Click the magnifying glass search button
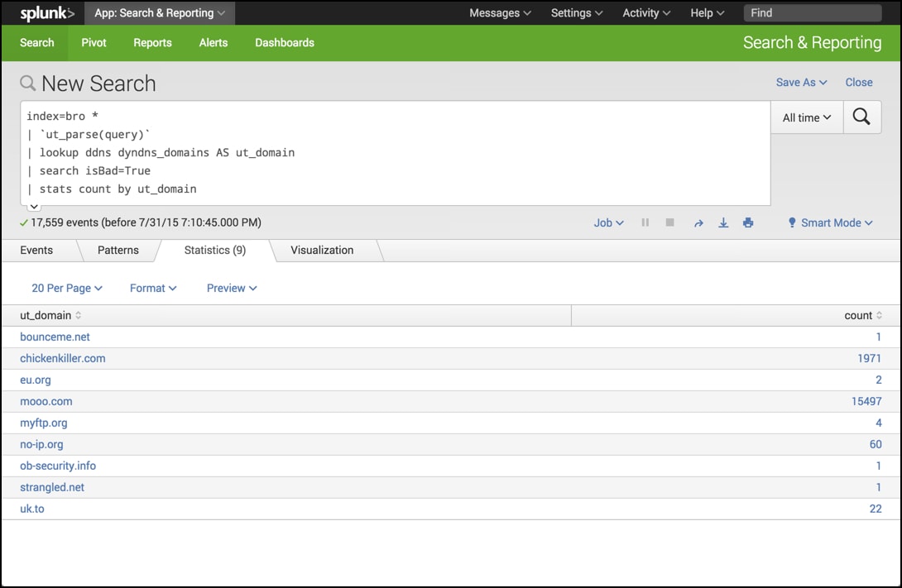Viewport: 902px width, 588px height. (x=861, y=117)
